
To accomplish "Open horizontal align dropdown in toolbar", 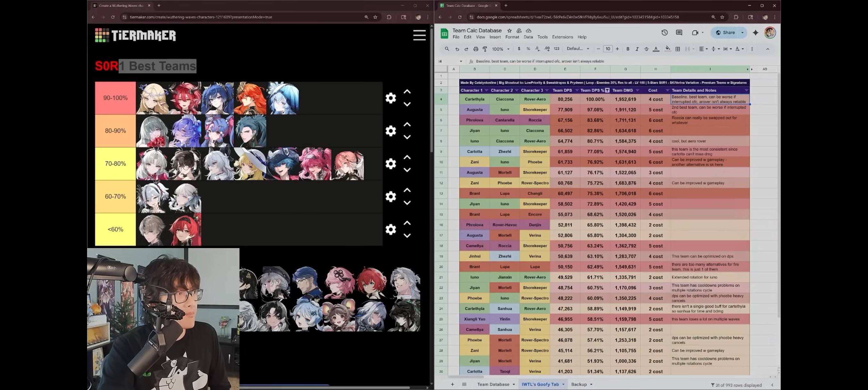I will pyautogui.click(x=703, y=49).
